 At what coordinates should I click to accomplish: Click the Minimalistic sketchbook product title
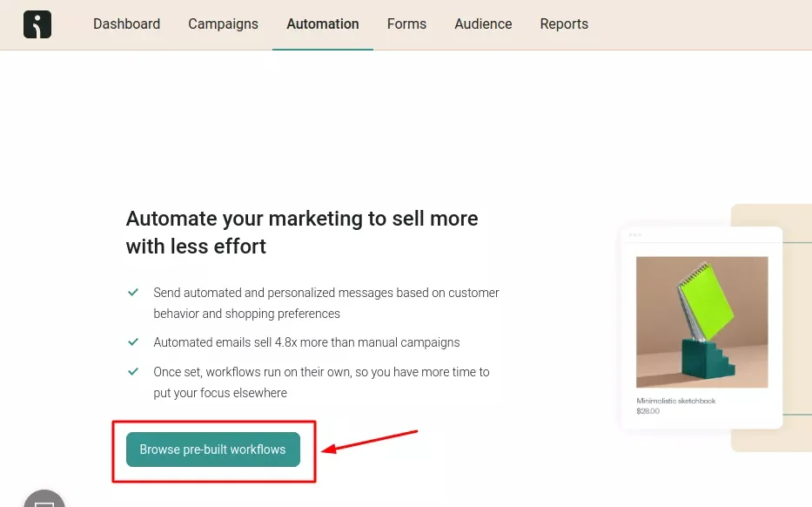tap(675, 401)
